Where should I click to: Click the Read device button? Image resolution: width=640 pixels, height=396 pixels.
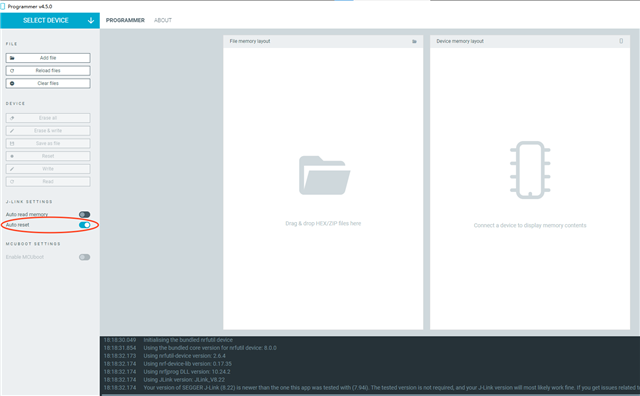[x=48, y=182]
